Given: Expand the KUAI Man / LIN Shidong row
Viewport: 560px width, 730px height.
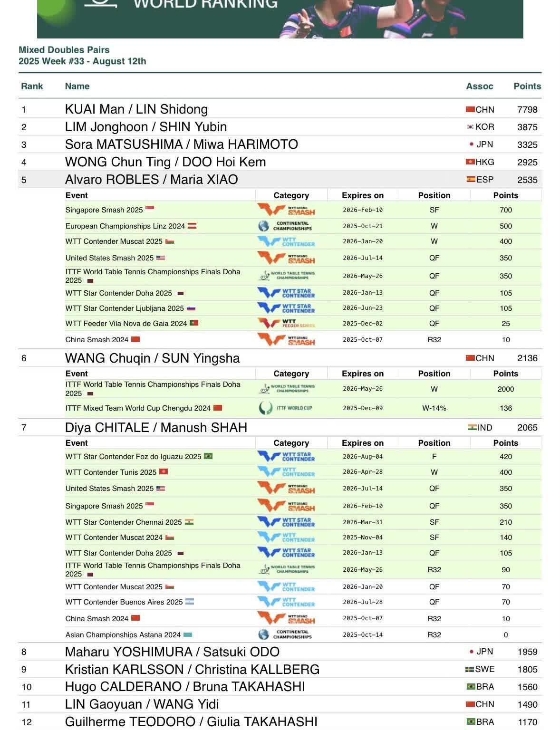Looking at the screenshot, I should click(x=280, y=109).
